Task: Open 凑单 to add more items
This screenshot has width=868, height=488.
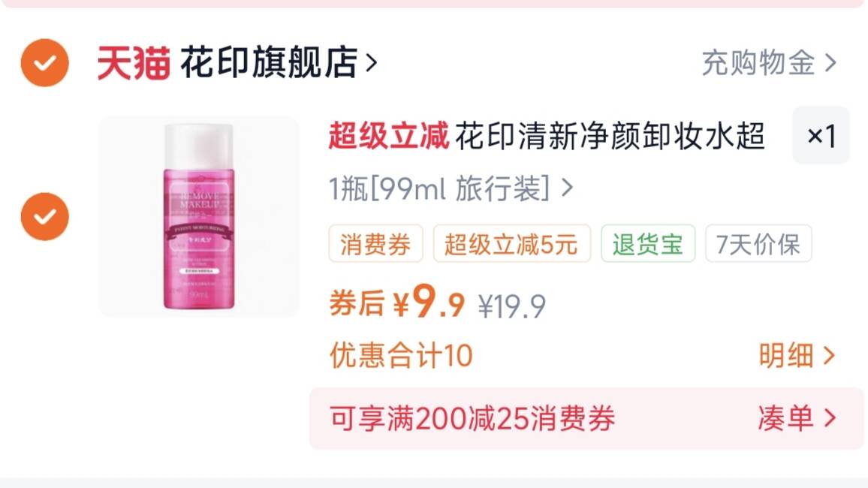Action: click(x=796, y=418)
